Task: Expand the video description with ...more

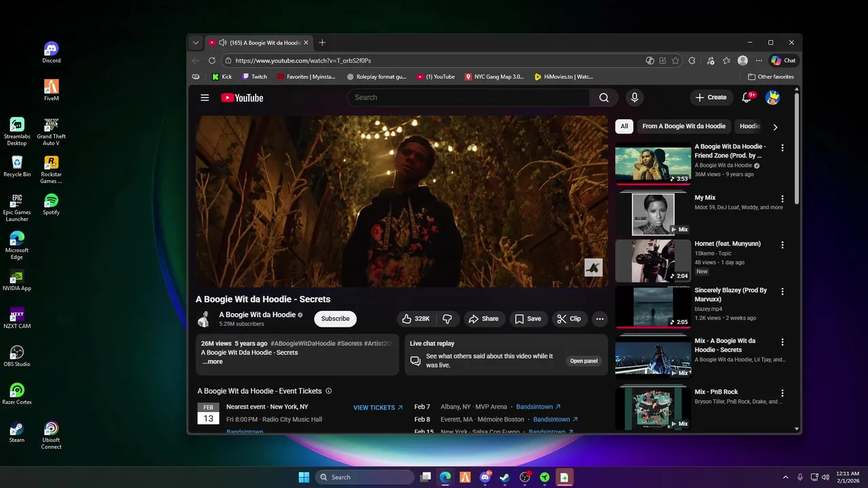Action: tap(212, 362)
